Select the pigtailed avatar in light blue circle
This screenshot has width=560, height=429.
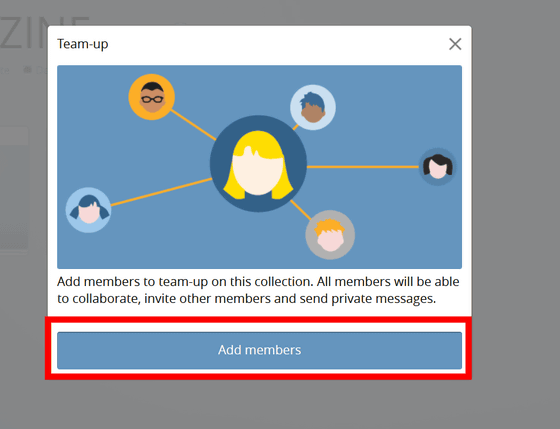pyautogui.click(x=89, y=210)
